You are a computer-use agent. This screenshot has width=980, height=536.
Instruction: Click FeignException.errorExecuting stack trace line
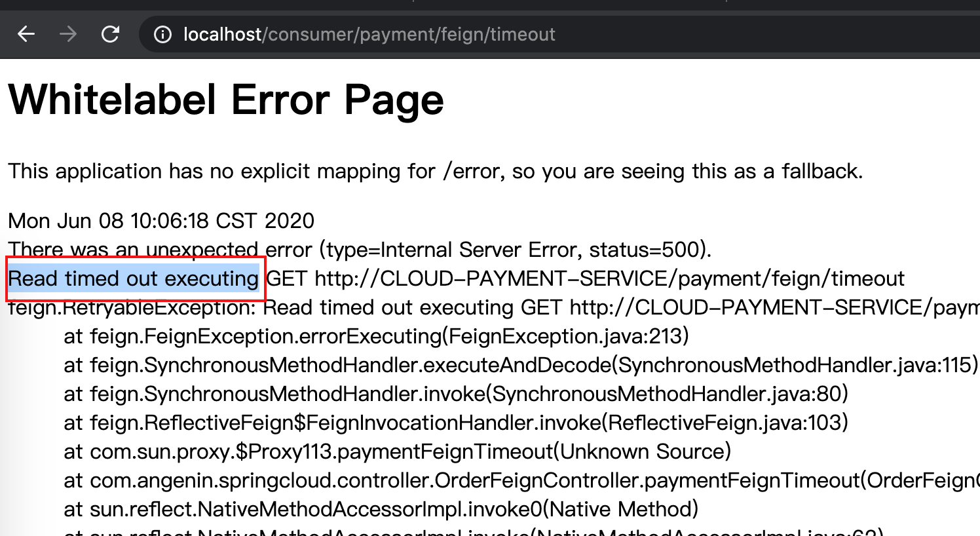pos(377,336)
